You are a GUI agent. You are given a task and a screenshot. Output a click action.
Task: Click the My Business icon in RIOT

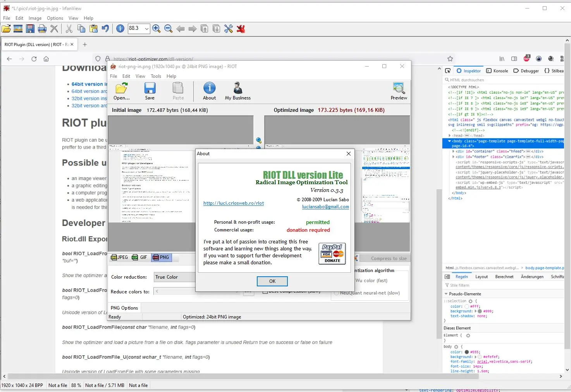click(238, 91)
